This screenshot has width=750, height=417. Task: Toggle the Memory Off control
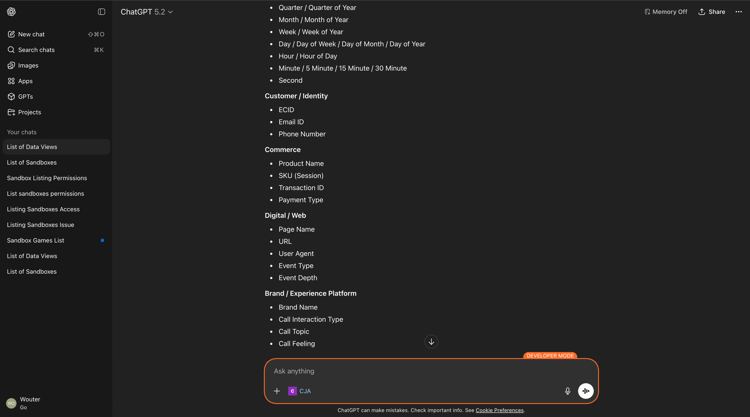pyautogui.click(x=666, y=12)
